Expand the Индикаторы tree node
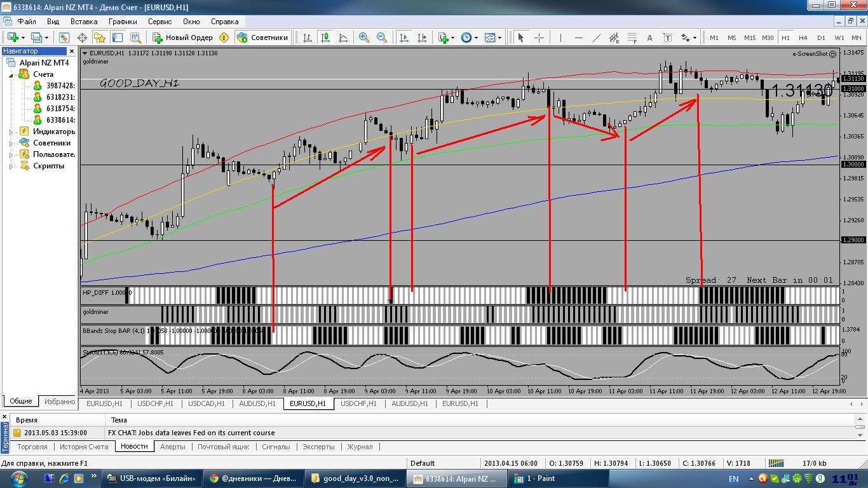868x488 pixels. tap(11, 132)
